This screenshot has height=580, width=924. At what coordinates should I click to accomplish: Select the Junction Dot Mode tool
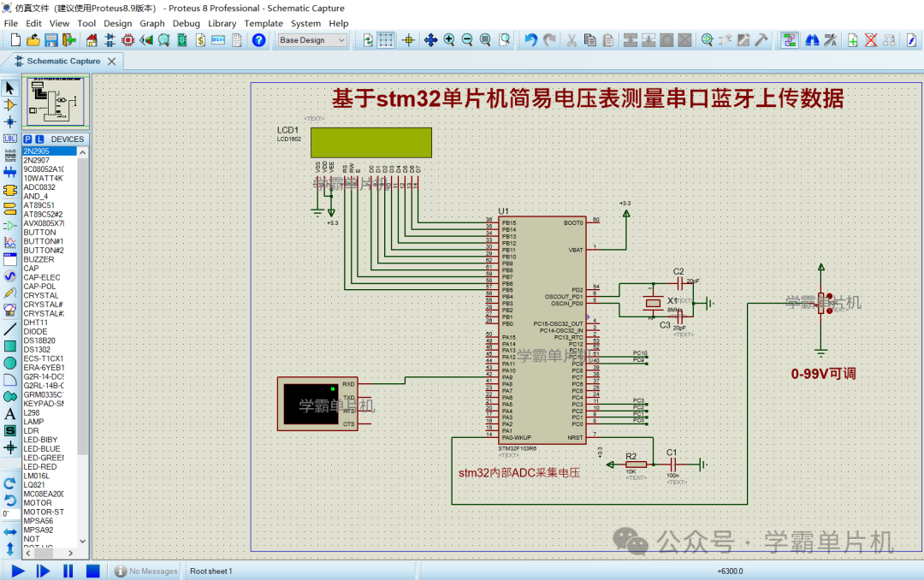pos(10,122)
